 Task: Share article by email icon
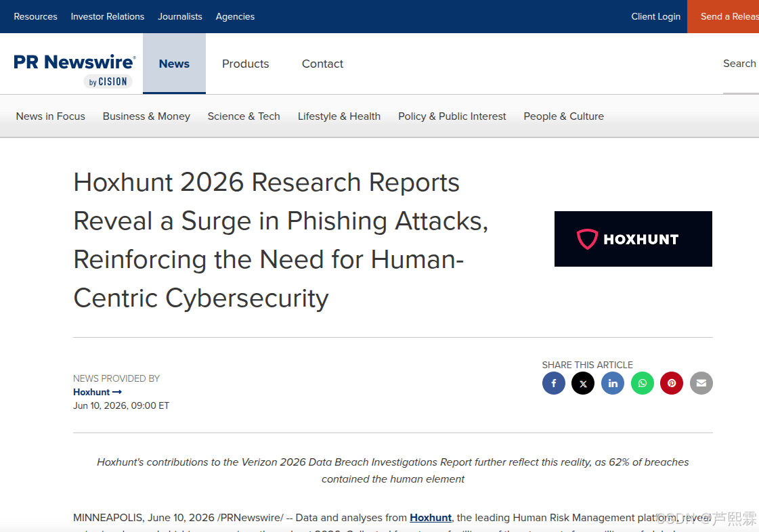[701, 383]
